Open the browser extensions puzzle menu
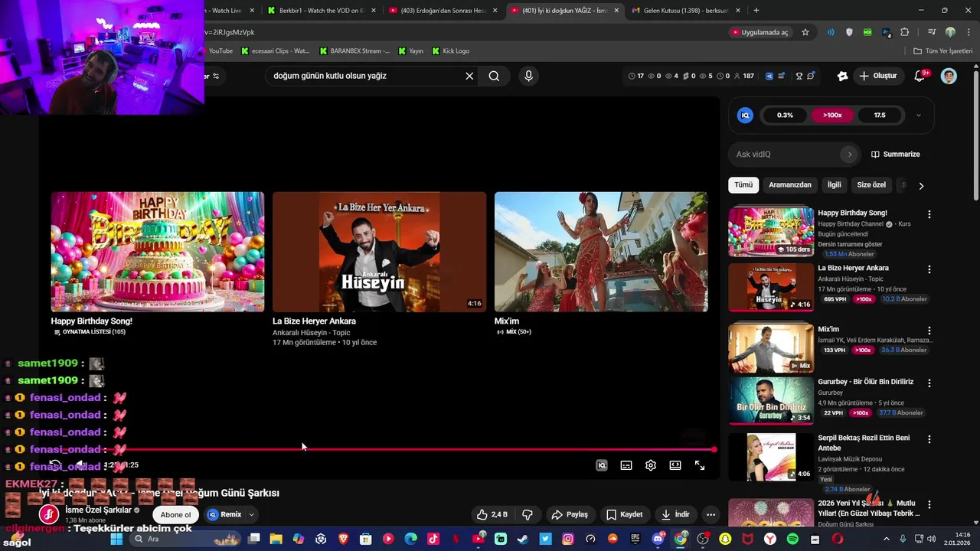 [905, 32]
